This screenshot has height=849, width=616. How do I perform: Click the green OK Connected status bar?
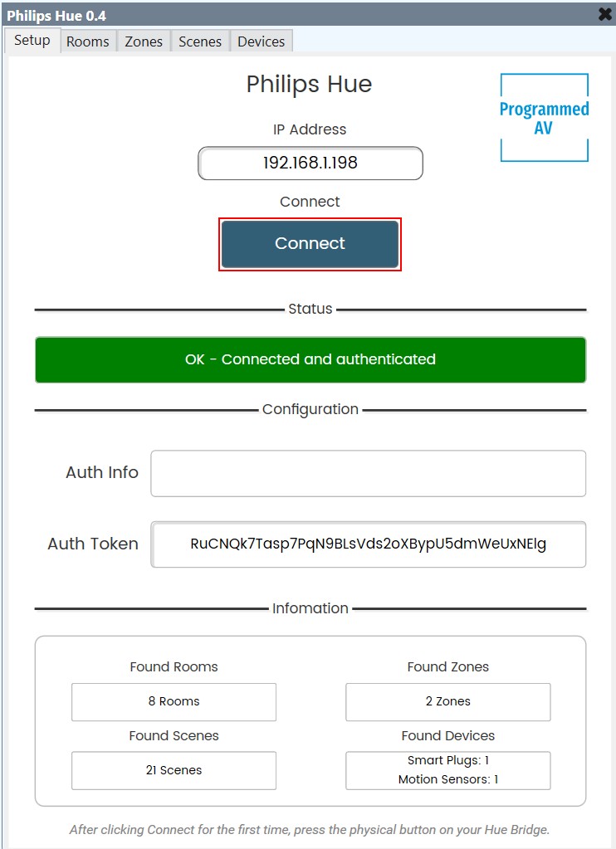[310, 359]
